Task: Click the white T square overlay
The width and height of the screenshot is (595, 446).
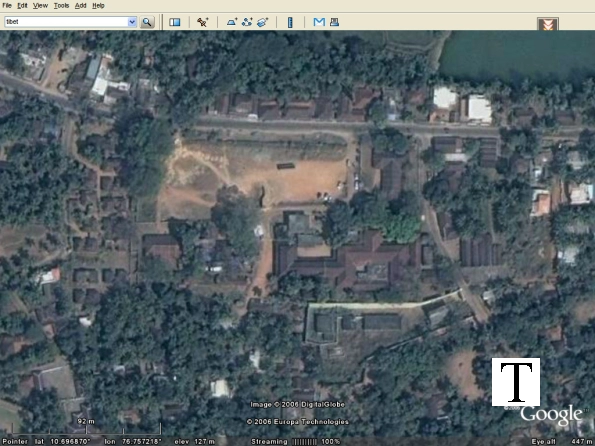Action: 516,382
